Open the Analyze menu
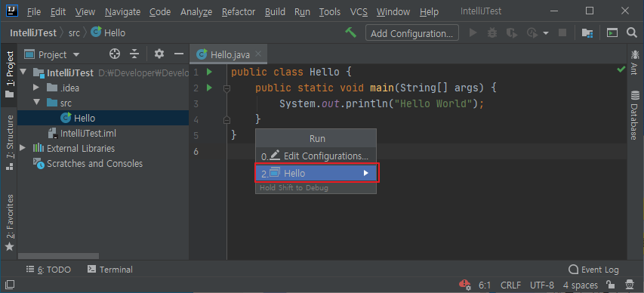Viewport: 644px width, 293px height. point(196,12)
